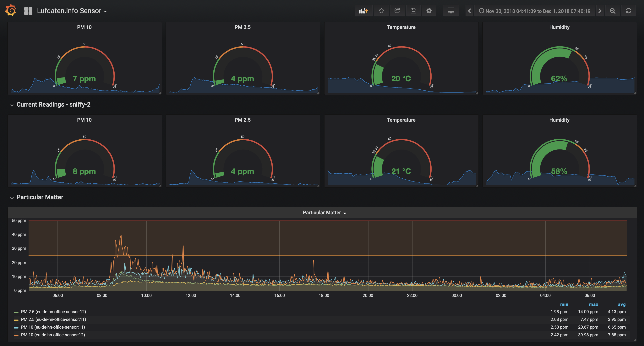Image resolution: width=644 pixels, height=346 pixels.
Task: Shift time range backward
Action: [x=469, y=11]
